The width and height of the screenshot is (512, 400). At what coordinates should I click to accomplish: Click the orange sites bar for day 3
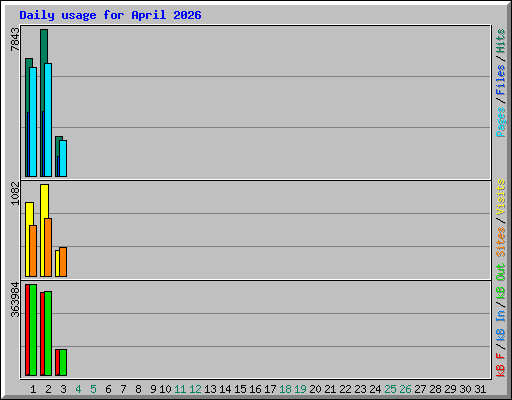click(63, 262)
